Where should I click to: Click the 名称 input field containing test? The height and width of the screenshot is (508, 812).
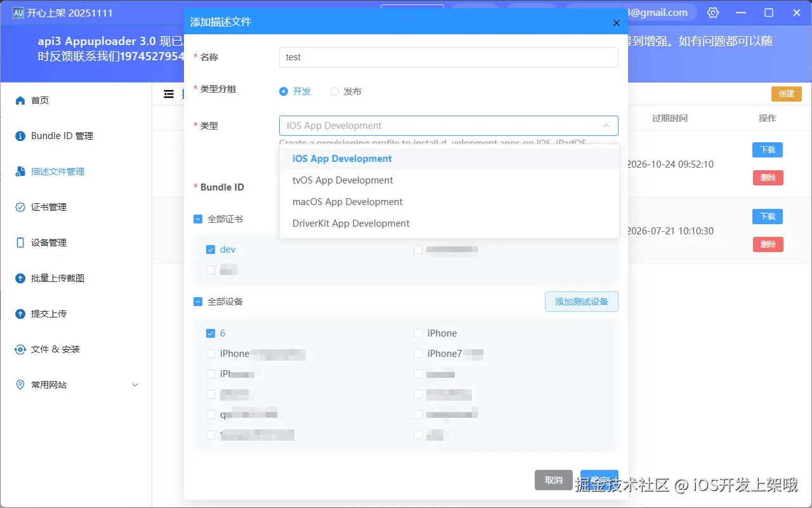[449, 57]
